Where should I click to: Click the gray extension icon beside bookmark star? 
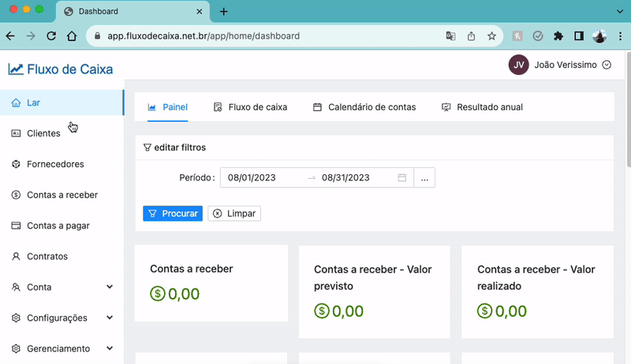(x=517, y=36)
